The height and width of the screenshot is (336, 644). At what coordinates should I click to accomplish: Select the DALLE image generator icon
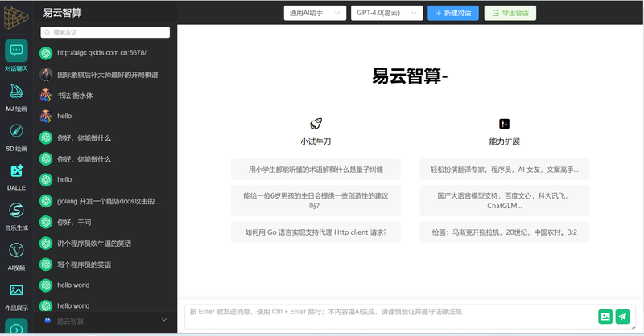click(16, 171)
